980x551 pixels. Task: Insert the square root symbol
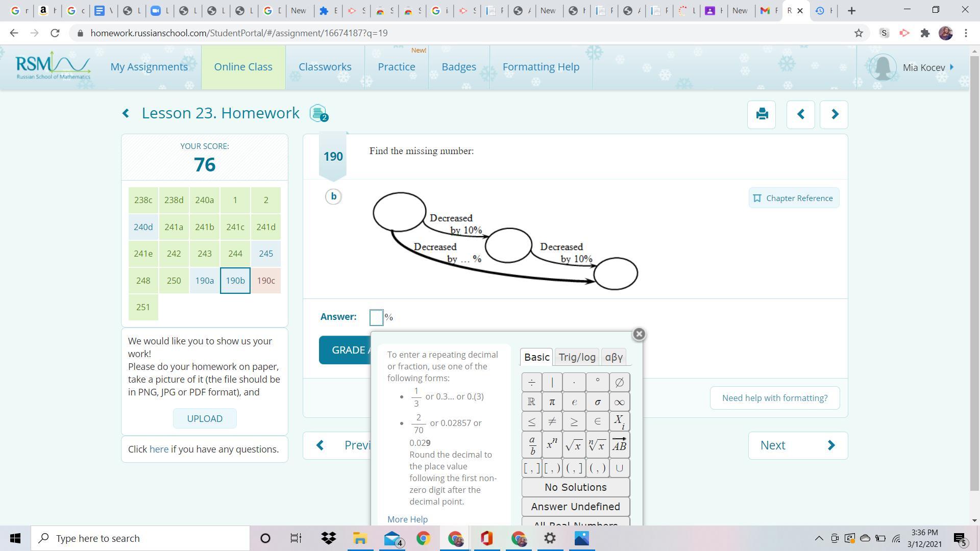[x=574, y=445]
